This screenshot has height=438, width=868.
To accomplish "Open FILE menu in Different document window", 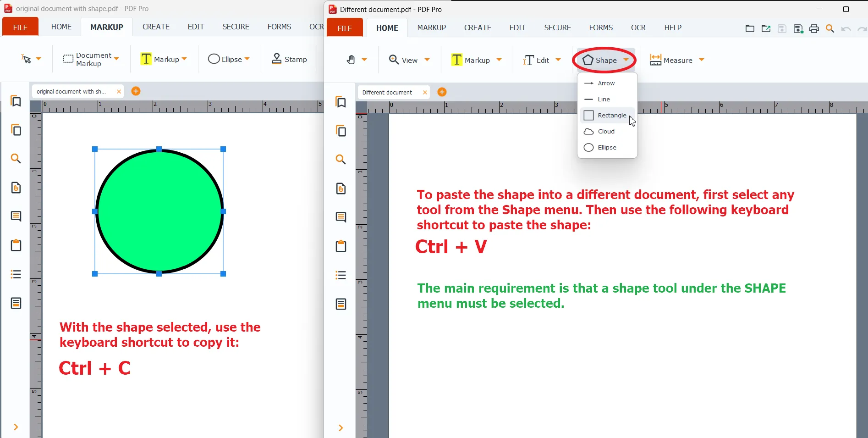I will pyautogui.click(x=345, y=28).
